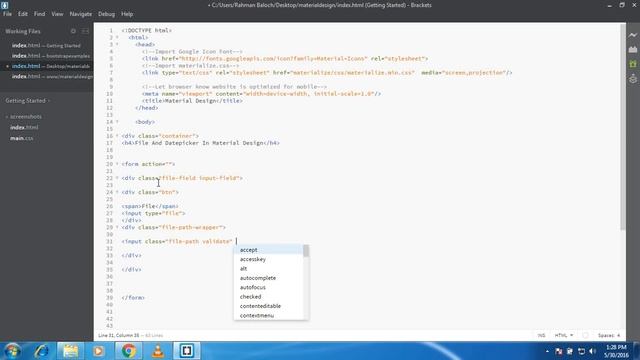Open File Explorer from the taskbar
640x360 pixels.
[70, 351]
